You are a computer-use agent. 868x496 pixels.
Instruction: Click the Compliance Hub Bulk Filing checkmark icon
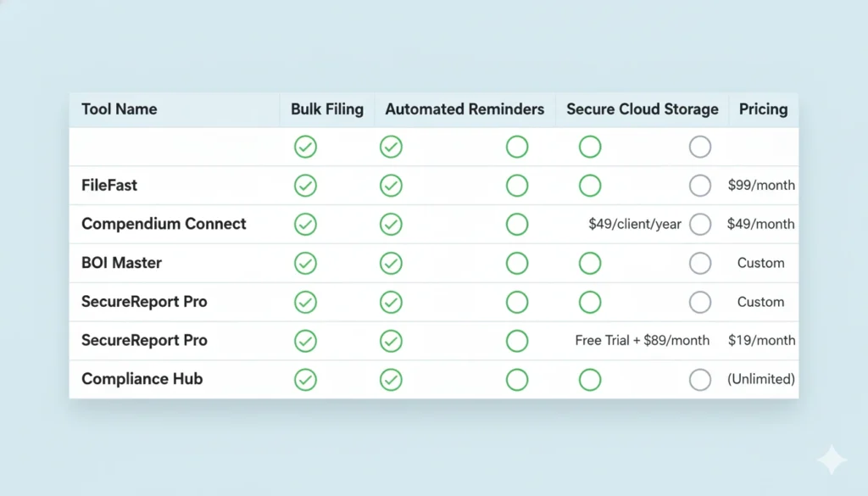[x=305, y=379]
